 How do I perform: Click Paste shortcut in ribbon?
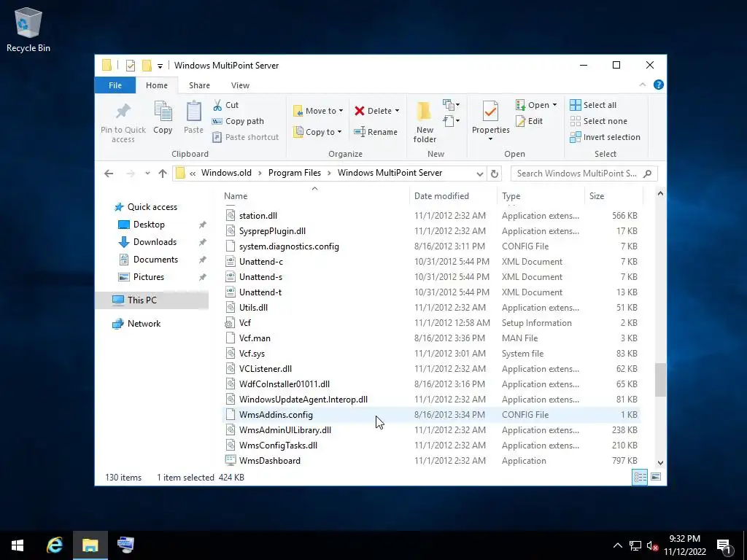tap(245, 137)
